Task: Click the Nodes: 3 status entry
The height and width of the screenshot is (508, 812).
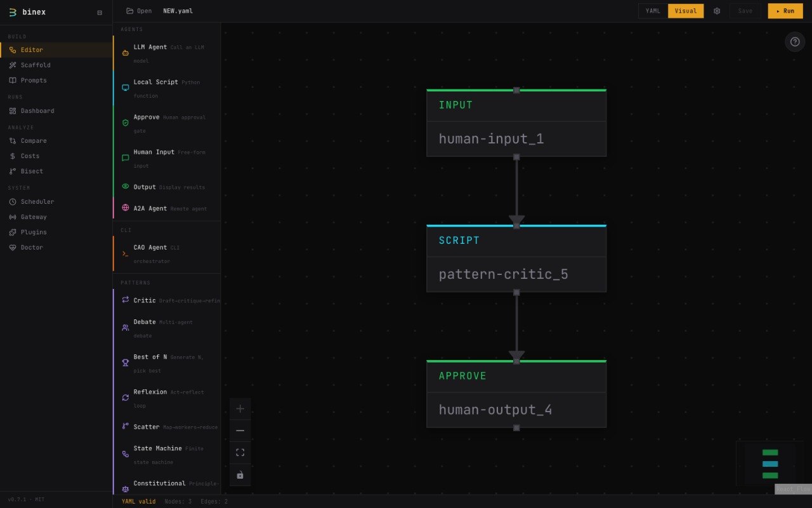Action: [x=178, y=502]
